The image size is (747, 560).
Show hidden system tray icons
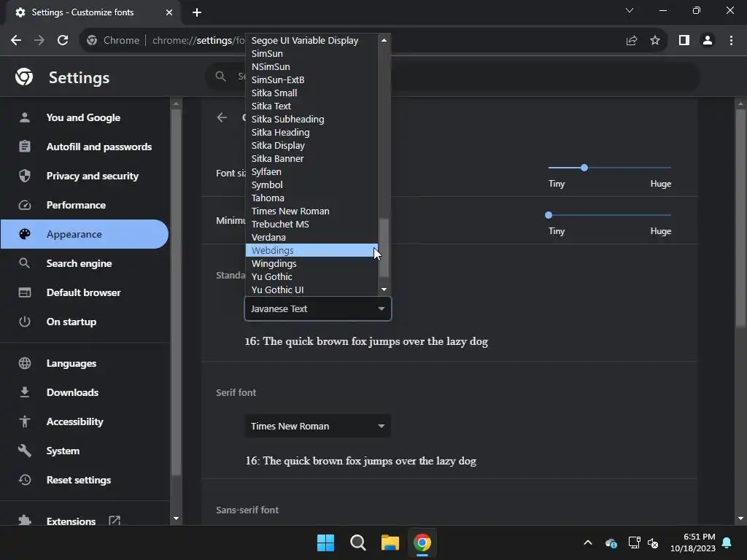tap(588, 542)
